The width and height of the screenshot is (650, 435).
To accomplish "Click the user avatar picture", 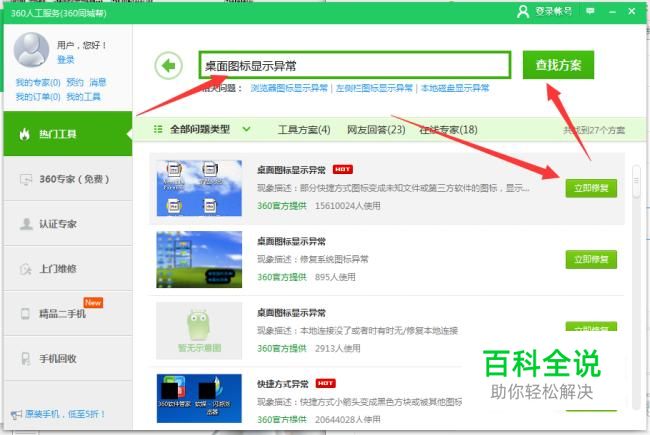I will (x=32, y=50).
